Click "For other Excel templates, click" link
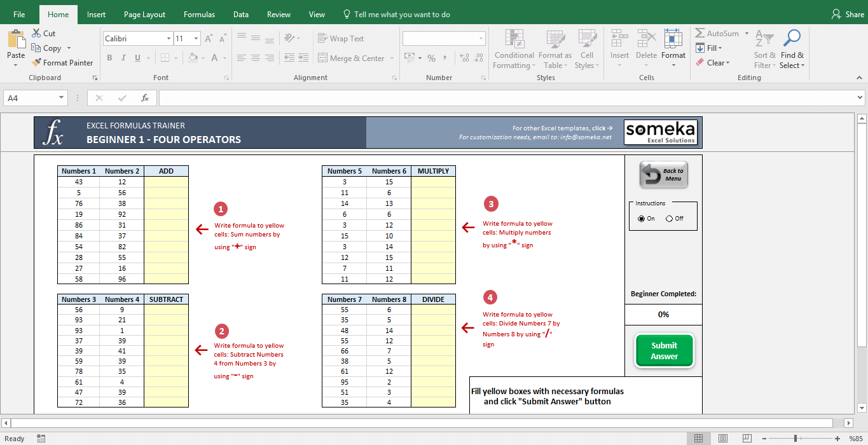The width and height of the screenshot is (868, 445). pyautogui.click(x=562, y=128)
